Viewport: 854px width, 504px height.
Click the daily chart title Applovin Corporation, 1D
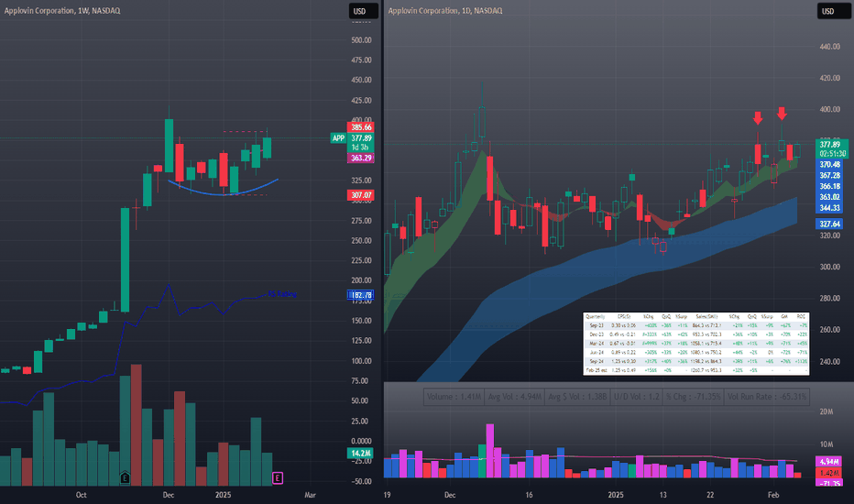tap(445, 10)
